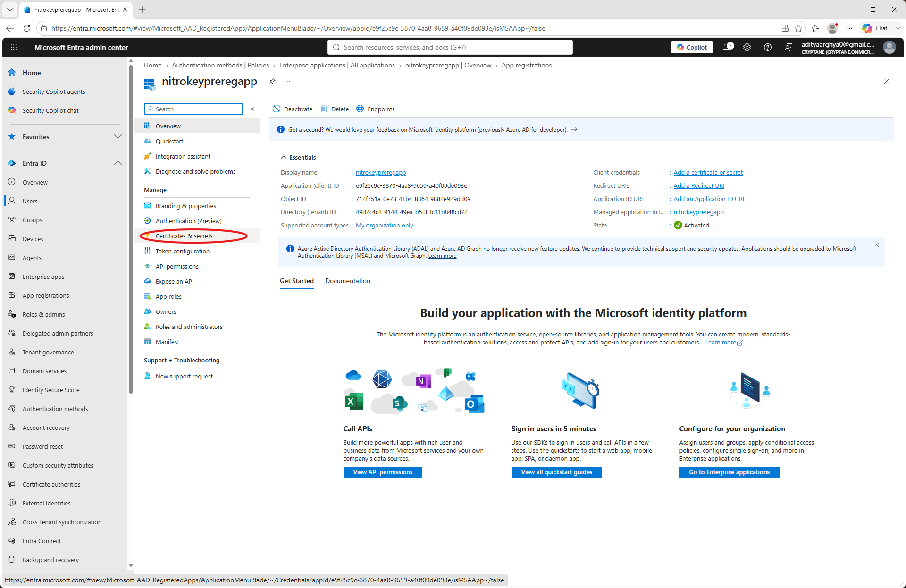Click Add a Redirect URI link
The width and height of the screenshot is (906, 588).
pos(699,185)
